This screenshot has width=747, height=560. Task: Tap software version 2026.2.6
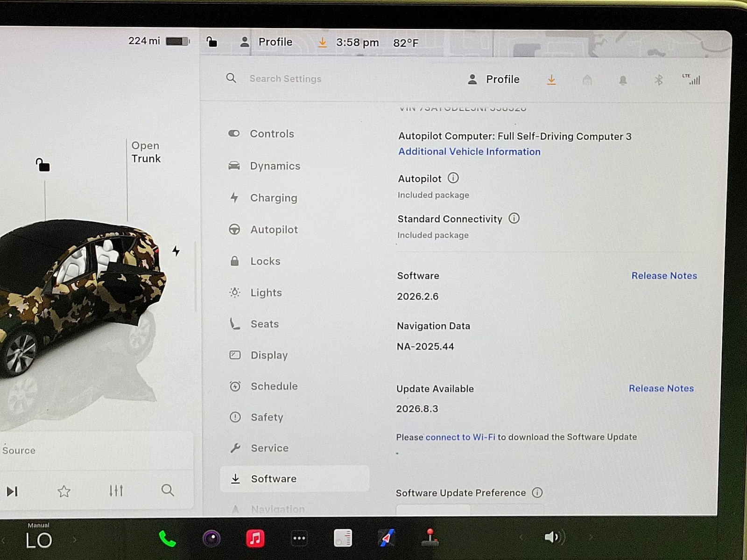[418, 296]
